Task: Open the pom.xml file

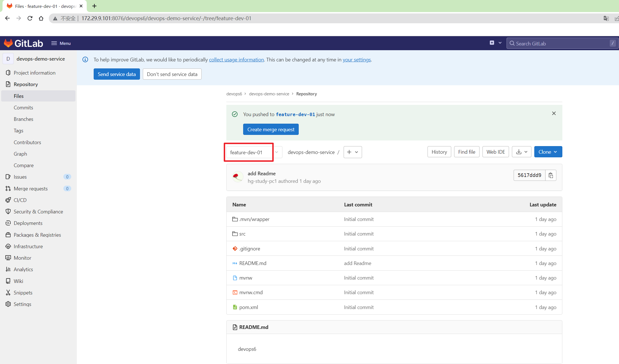Action: click(x=248, y=307)
